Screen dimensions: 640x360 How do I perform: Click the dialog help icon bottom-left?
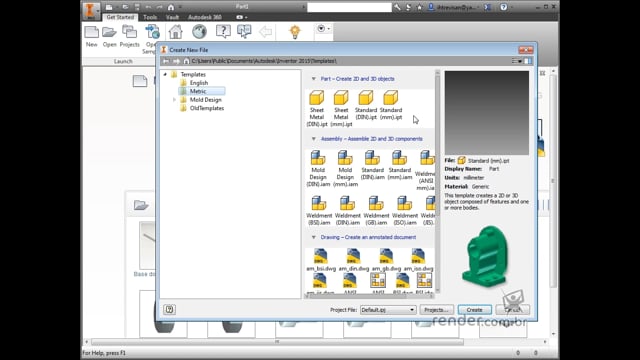click(169, 309)
